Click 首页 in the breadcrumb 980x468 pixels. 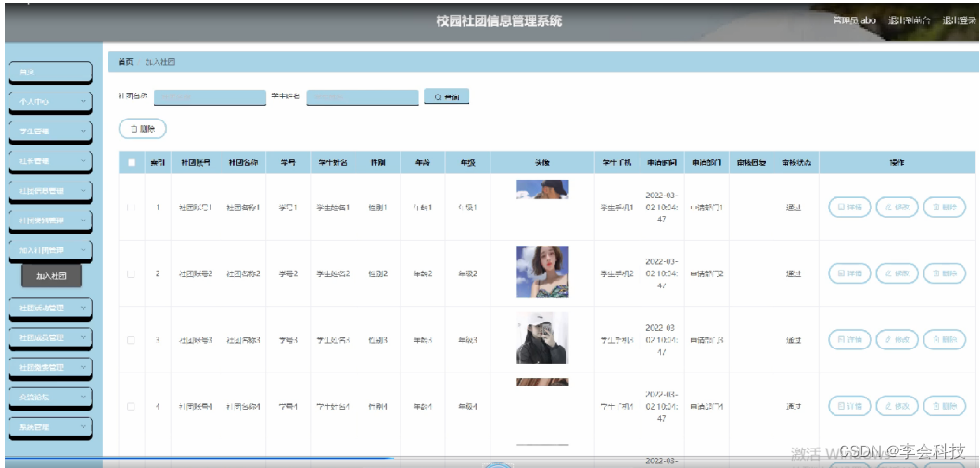(x=125, y=62)
